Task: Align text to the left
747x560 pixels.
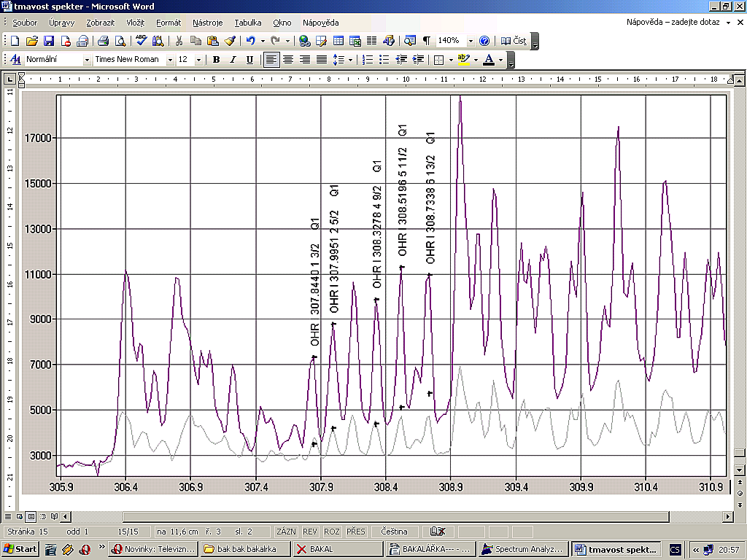Action: point(271,60)
